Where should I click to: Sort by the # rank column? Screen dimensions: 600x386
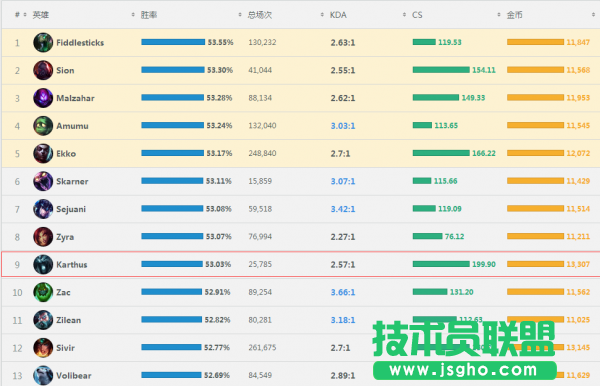pos(20,15)
